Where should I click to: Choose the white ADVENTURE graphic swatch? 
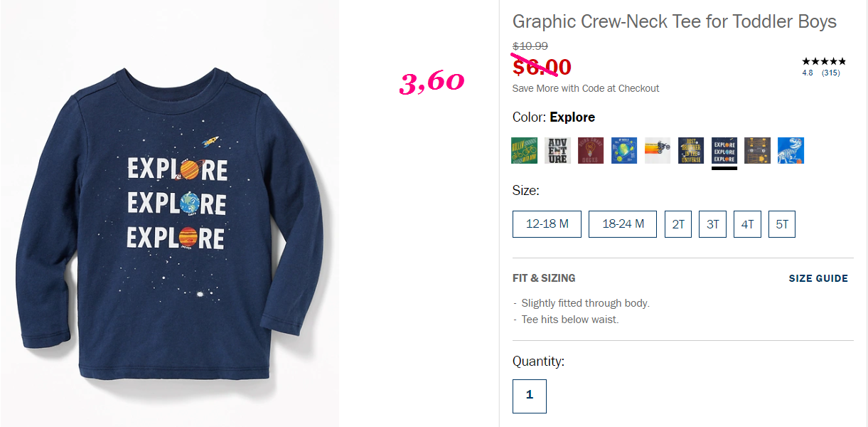pyautogui.click(x=557, y=150)
